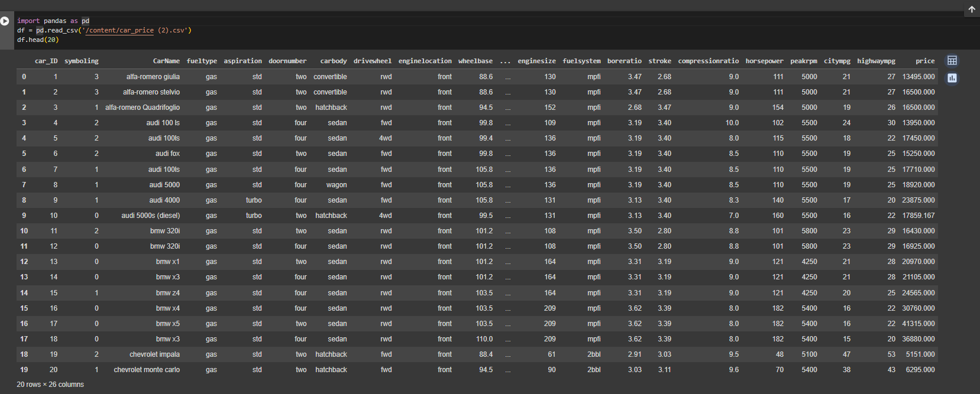The image size is (980, 394).
Task: Select the compressionratio column header
Action: pos(709,61)
